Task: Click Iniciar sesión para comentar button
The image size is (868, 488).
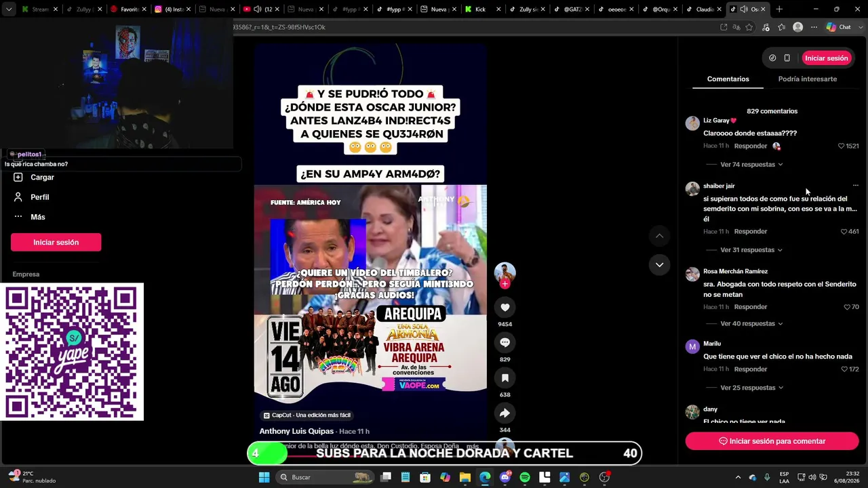Action: (x=772, y=441)
